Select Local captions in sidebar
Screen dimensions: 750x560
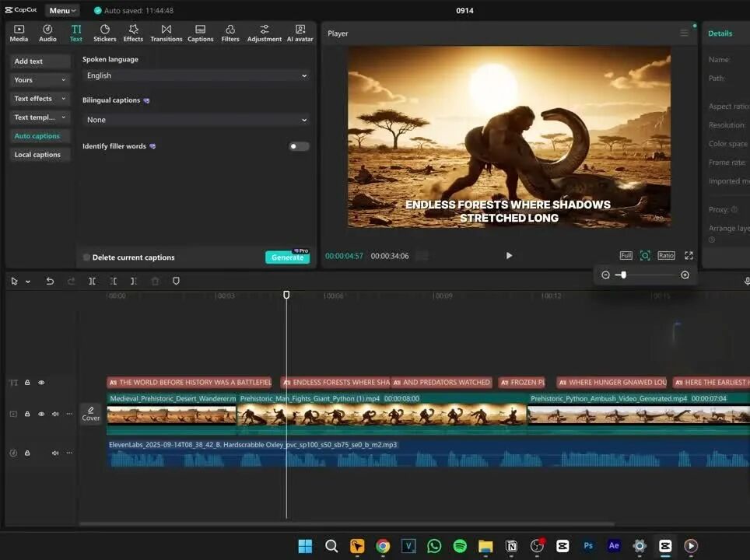(x=37, y=155)
